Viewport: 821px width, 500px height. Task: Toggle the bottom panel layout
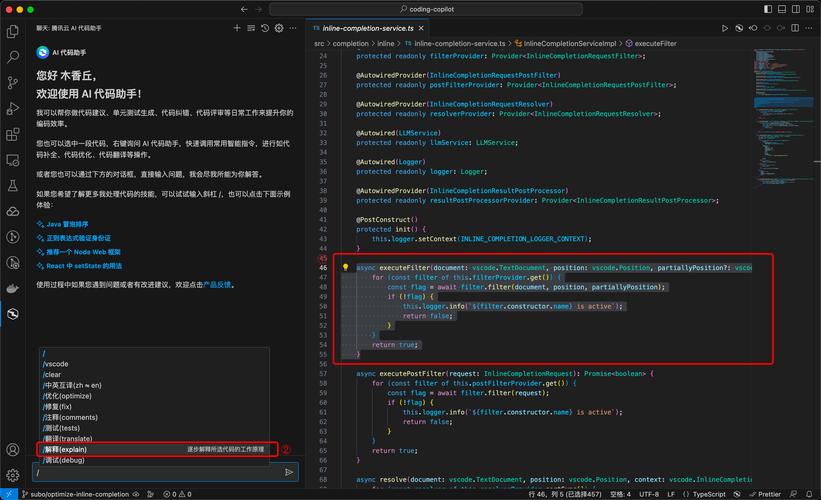(782, 9)
